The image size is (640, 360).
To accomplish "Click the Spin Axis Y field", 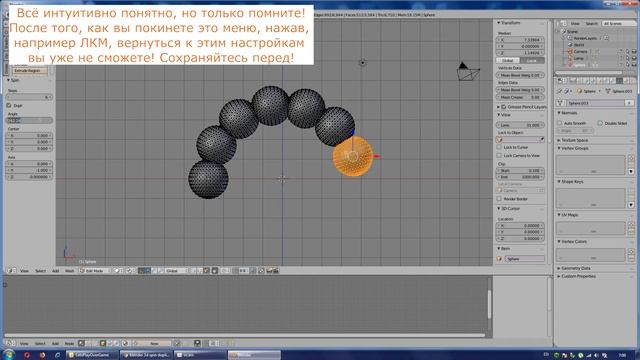I will pos(29,170).
